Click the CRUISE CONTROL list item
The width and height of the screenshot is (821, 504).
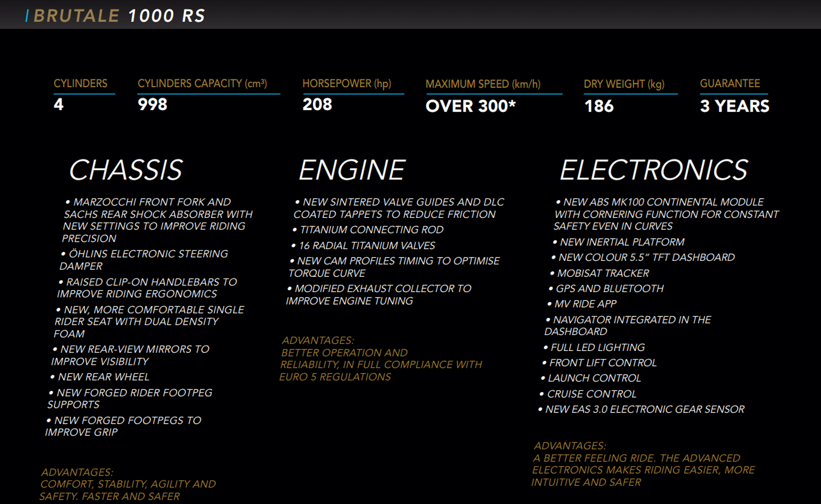click(x=591, y=394)
